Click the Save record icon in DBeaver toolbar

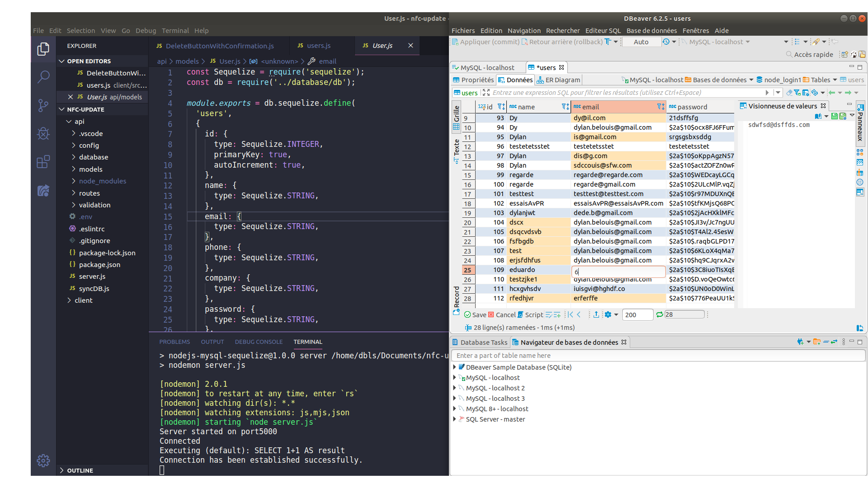coord(469,314)
